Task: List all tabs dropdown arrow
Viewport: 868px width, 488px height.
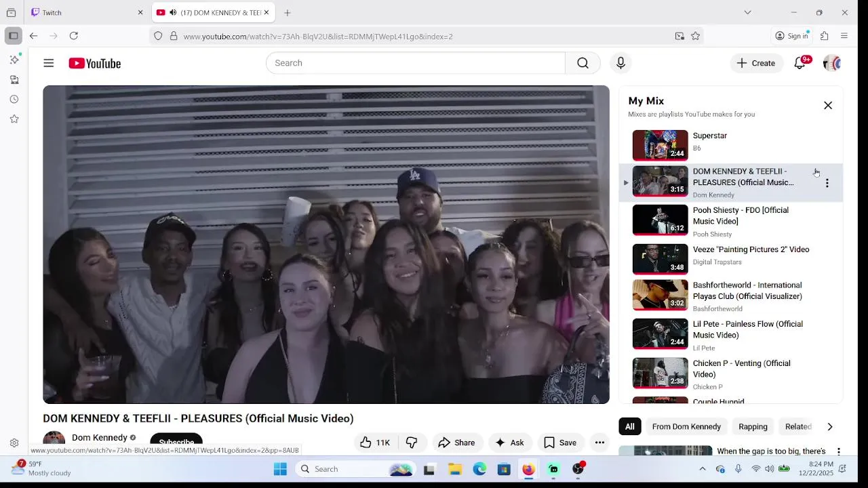Action: pyautogui.click(x=747, y=12)
